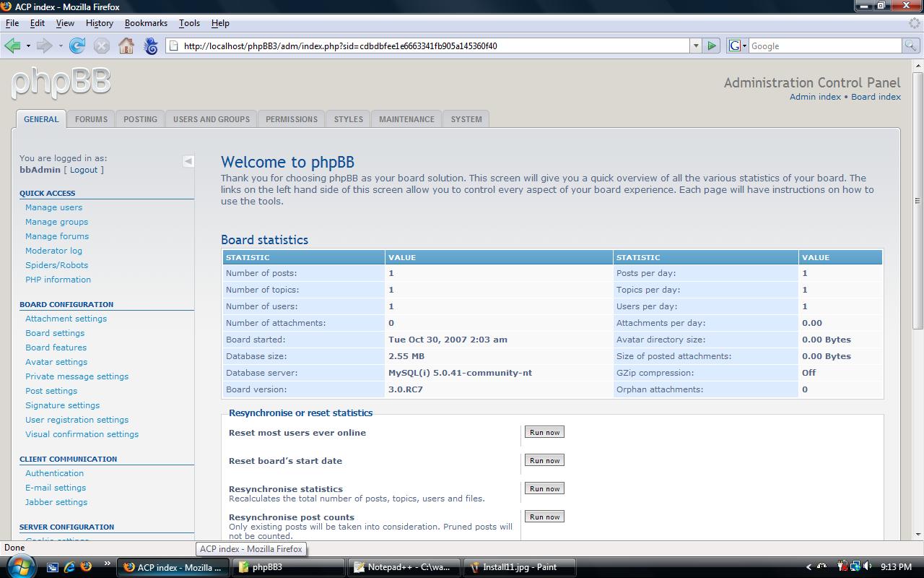The image size is (924, 578).
Task: Click the blue seahorse toolbar icon
Action: pos(151,46)
